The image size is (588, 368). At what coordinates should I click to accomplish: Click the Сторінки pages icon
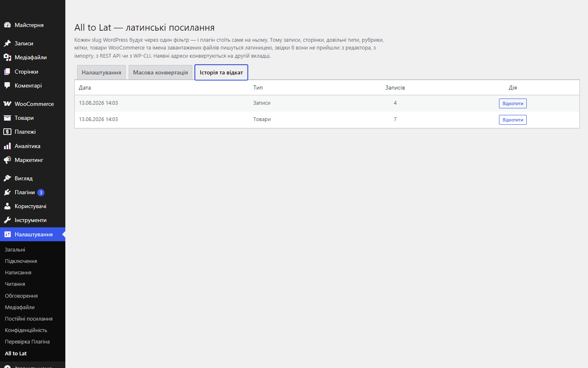7,72
